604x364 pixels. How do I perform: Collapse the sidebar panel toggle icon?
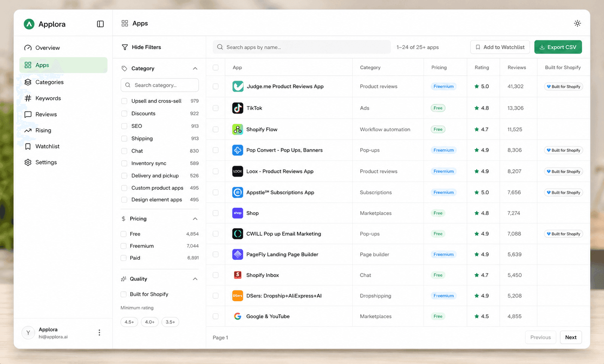[100, 24]
